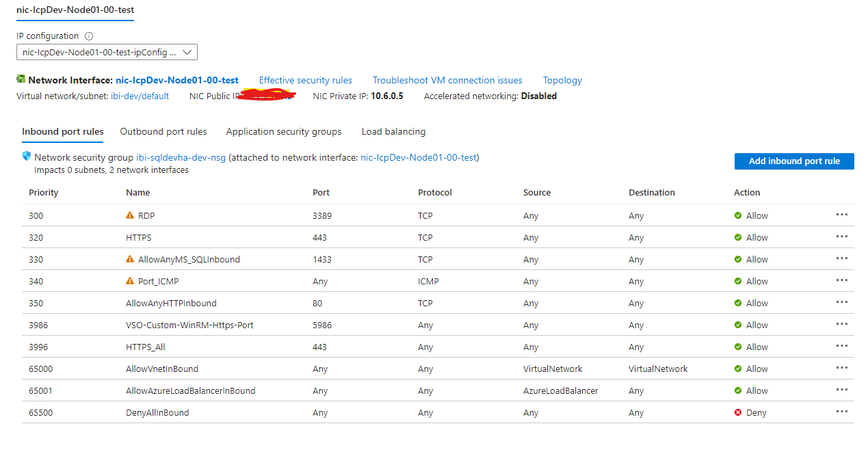This screenshot has width=868, height=454.
Task: Click port value 3389
Action: click(x=322, y=215)
